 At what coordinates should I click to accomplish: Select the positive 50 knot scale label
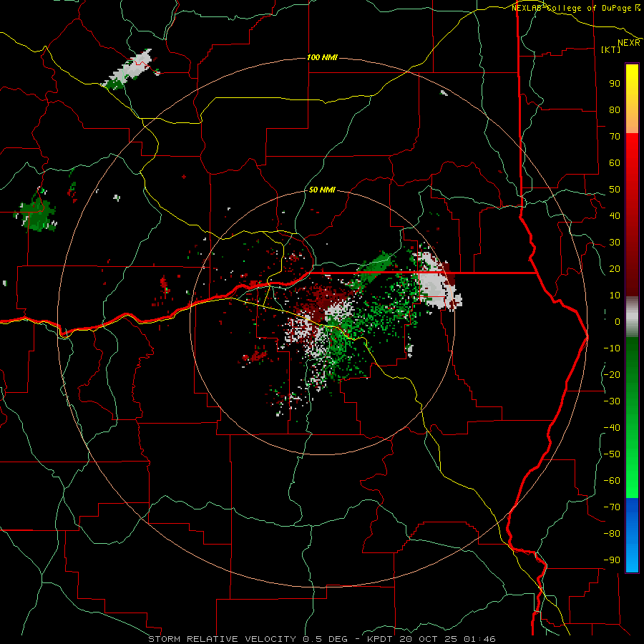(615, 190)
